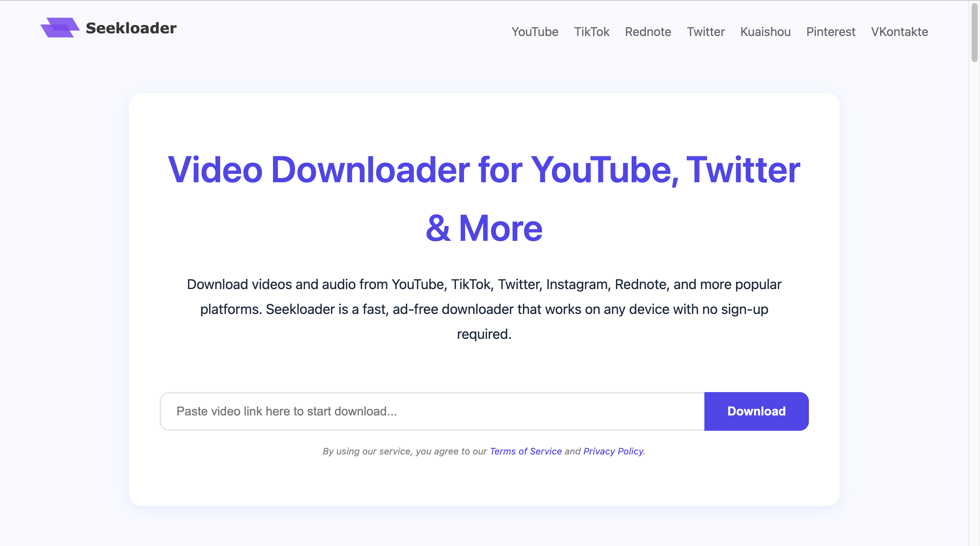The height and width of the screenshot is (546, 980).
Task: Open the Privacy Policy page
Action: click(x=613, y=451)
